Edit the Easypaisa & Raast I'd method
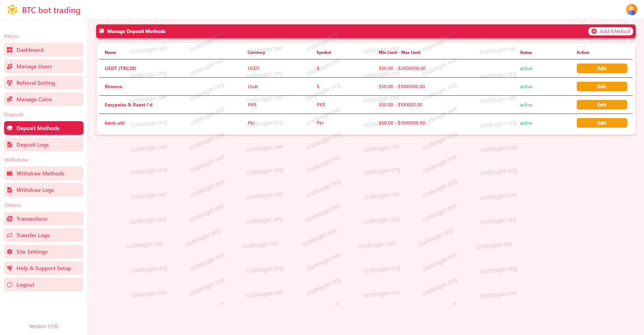The width and height of the screenshot is (644, 335). [x=601, y=105]
